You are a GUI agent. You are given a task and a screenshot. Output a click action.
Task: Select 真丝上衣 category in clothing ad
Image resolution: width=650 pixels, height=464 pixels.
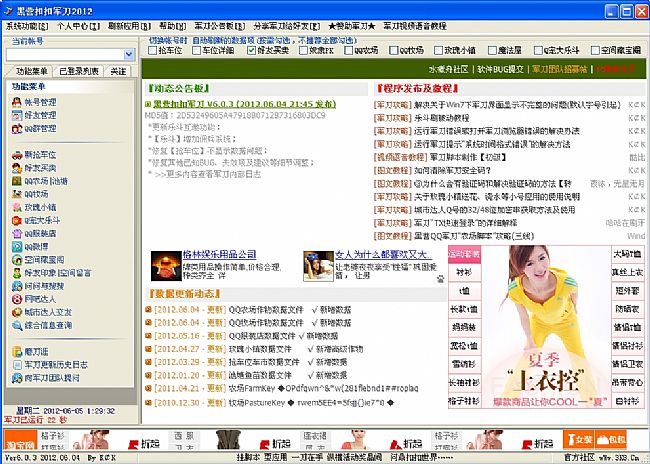click(627, 272)
